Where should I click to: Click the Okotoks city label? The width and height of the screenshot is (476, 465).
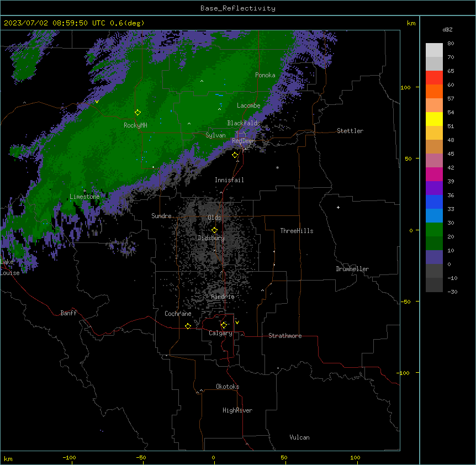click(x=228, y=387)
